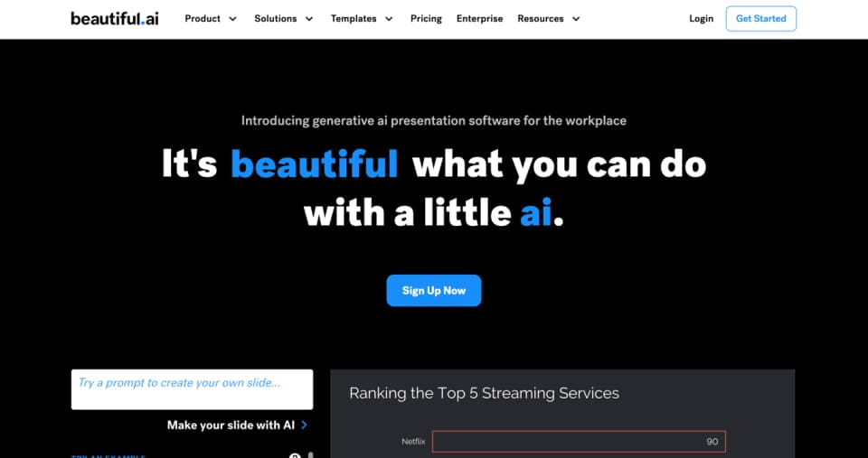Select the Solutions menu label
The image size is (868, 458).
(x=276, y=18)
